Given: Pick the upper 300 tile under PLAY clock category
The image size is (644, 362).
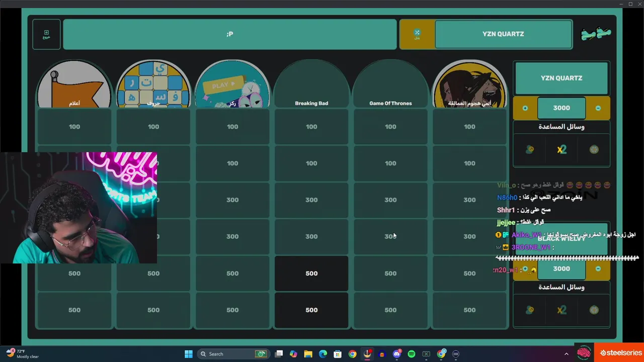Looking at the screenshot, I should (x=232, y=200).
